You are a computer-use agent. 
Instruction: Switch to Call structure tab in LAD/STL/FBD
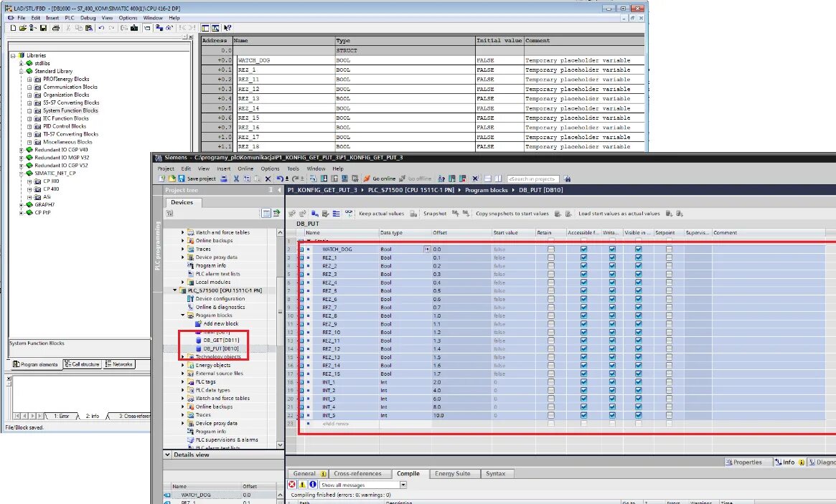[82, 364]
